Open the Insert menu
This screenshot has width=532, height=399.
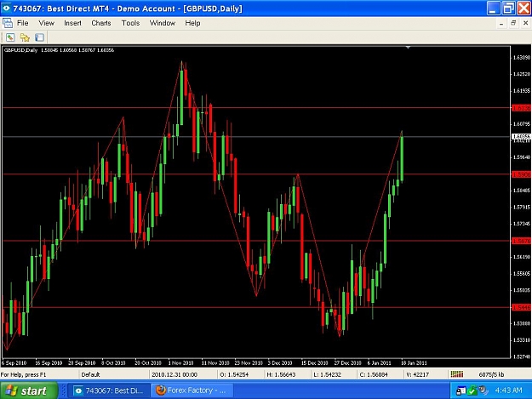72,23
